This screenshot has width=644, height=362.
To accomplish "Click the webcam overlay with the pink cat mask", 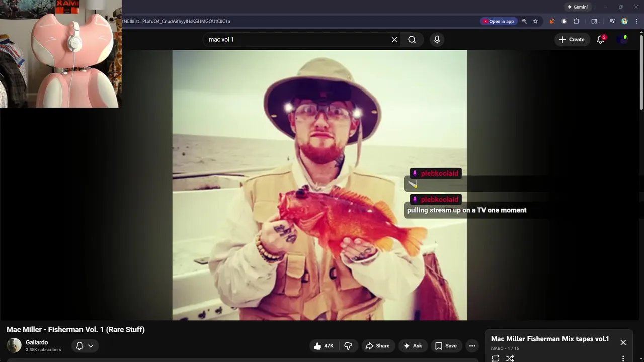I will pos(60,53).
